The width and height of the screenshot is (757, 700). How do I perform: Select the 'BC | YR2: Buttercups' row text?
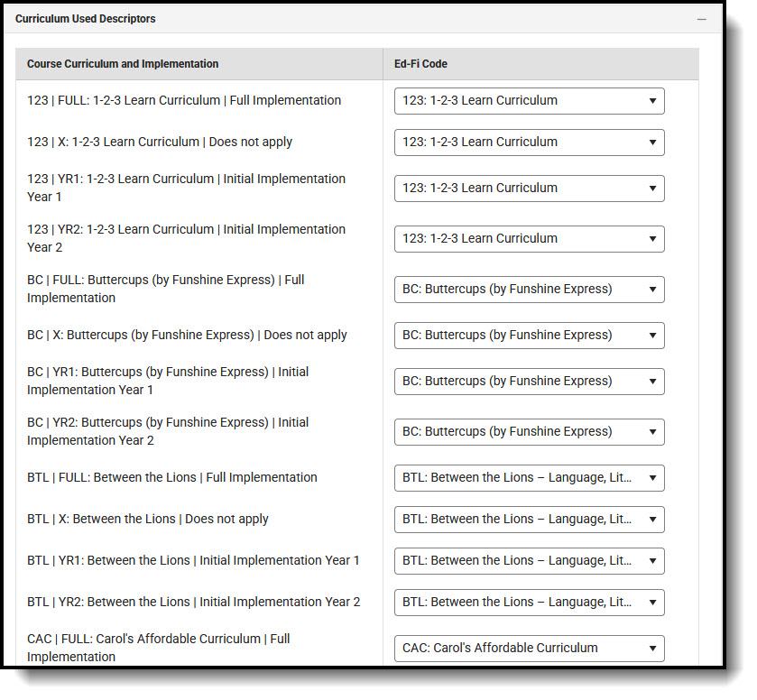pyautogui.click(x=168, y=431)
